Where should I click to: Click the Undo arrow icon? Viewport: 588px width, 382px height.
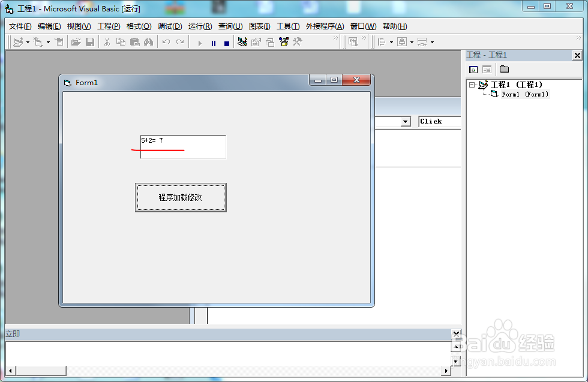(166, 42)
